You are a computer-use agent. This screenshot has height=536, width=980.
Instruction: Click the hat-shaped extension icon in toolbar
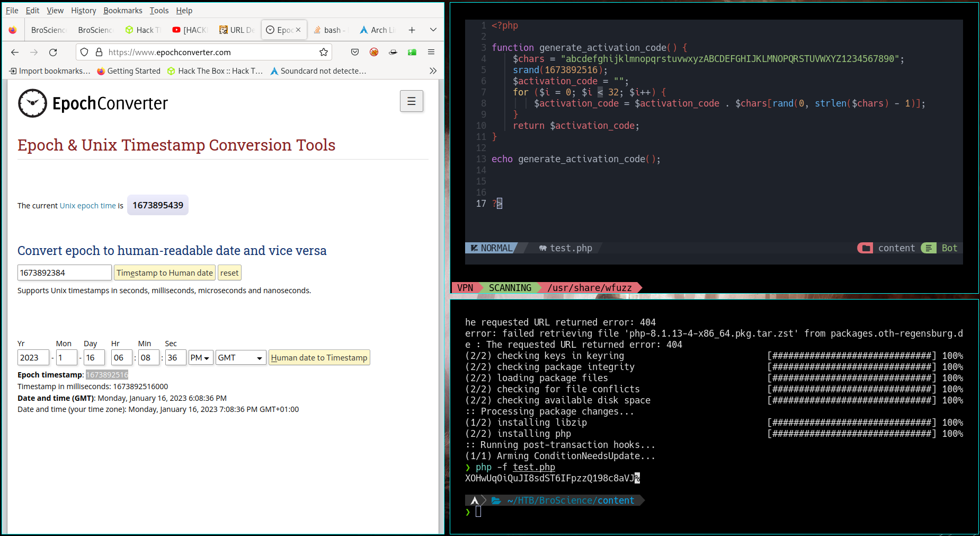[393, 52]
